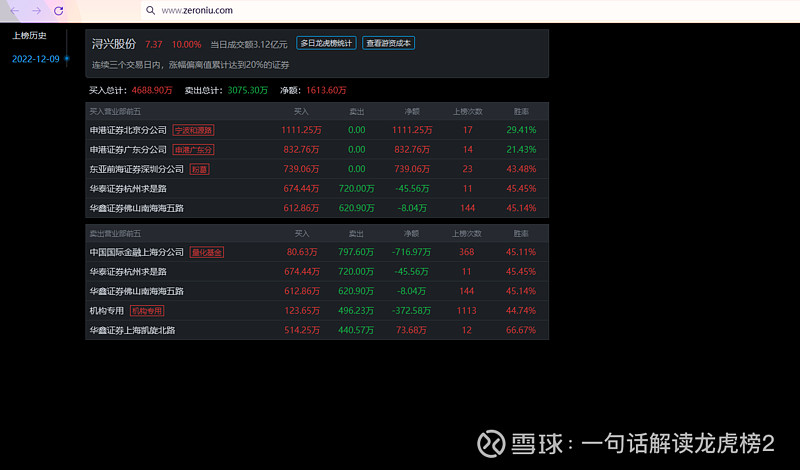Click the 浔兴股份 stock name
800x470 pixels.
(114, 44)
